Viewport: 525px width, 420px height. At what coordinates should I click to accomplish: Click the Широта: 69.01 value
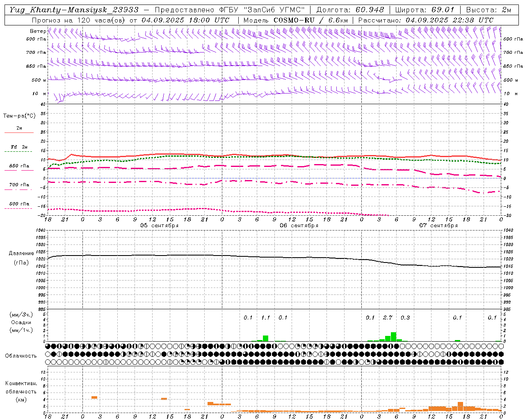click(x=425, y=10)
